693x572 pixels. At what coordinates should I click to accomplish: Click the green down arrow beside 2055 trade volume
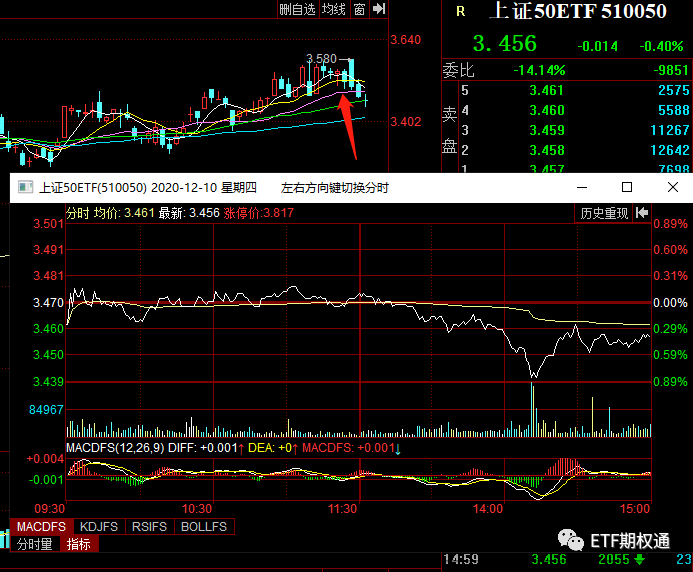click(640, 560)
